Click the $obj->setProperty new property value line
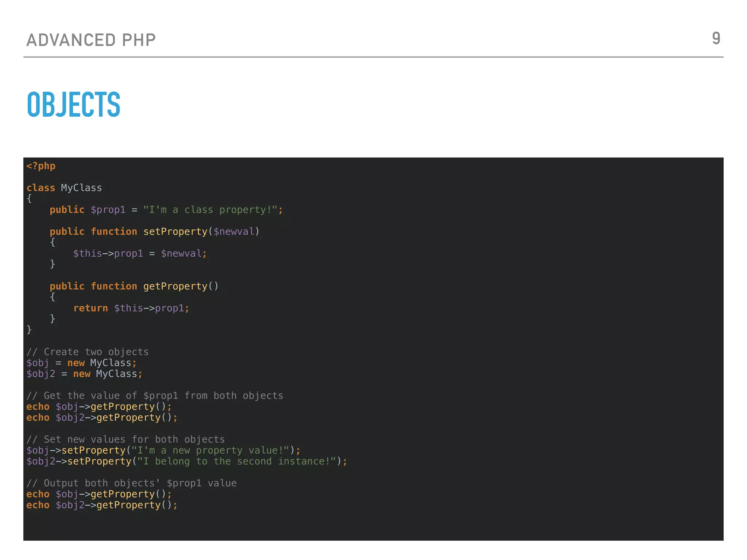747x560 pixels. [x=163, y=450]
